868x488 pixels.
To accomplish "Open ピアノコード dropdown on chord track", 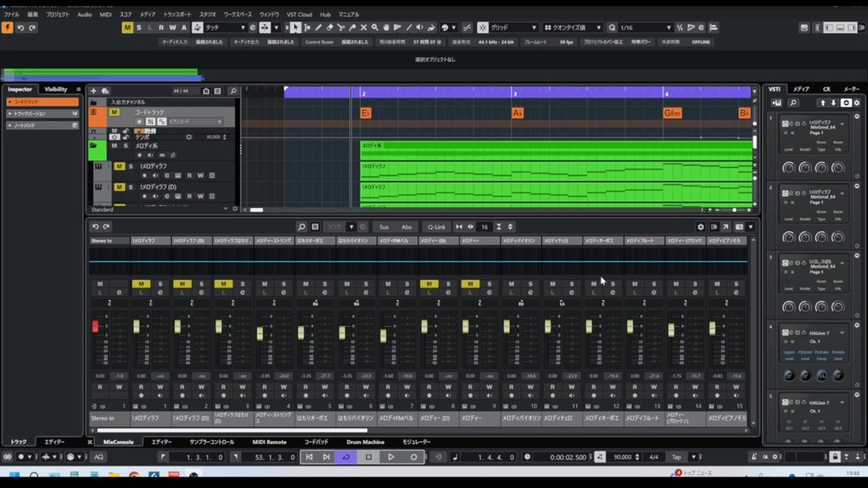I will [195, 121].
